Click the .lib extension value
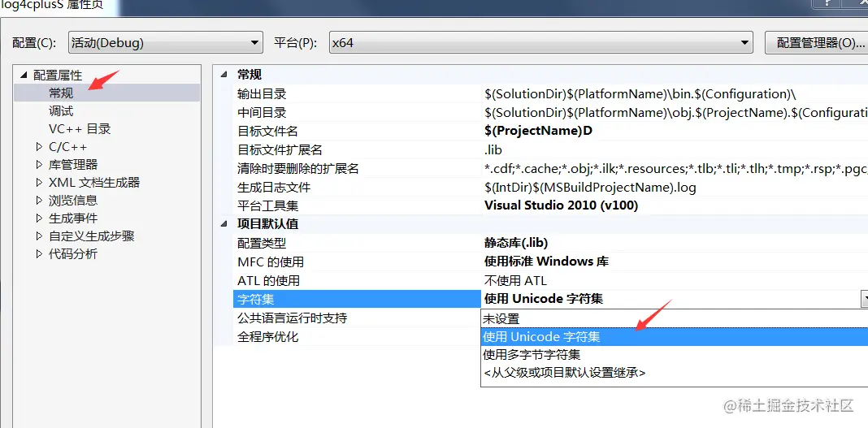 coord(493,150)
